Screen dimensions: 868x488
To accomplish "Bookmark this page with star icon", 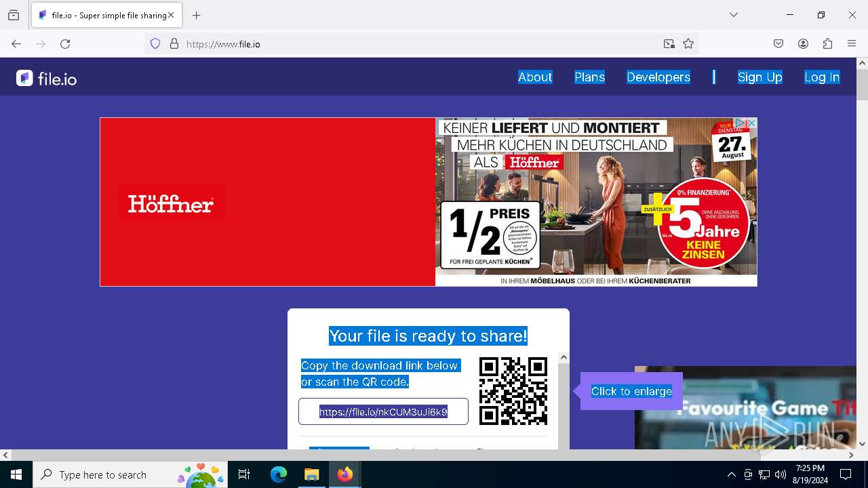I will point(688,44).
